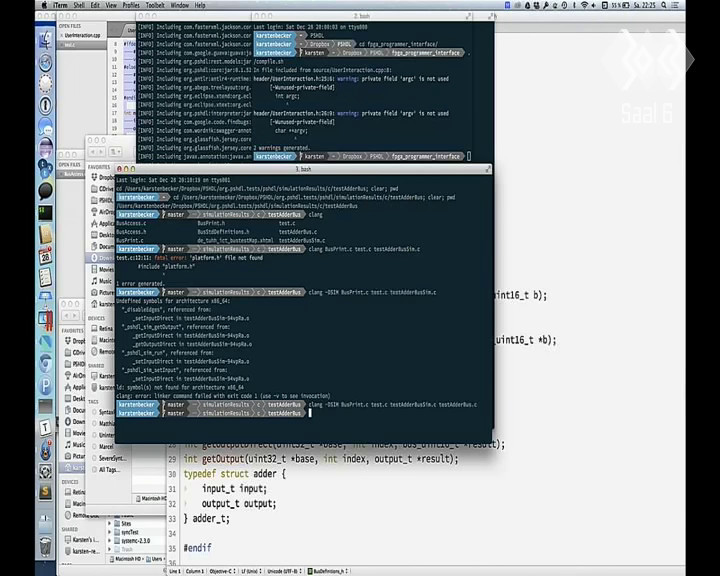
Task: Select Music in the upper Finder sidebar
Action: pyautogui.click(x=102, y=281)
